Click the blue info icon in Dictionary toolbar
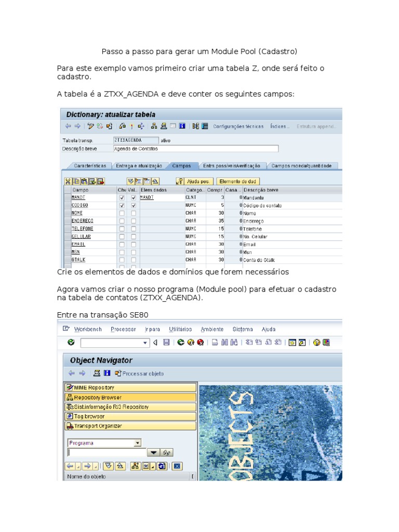 point(182,126)
